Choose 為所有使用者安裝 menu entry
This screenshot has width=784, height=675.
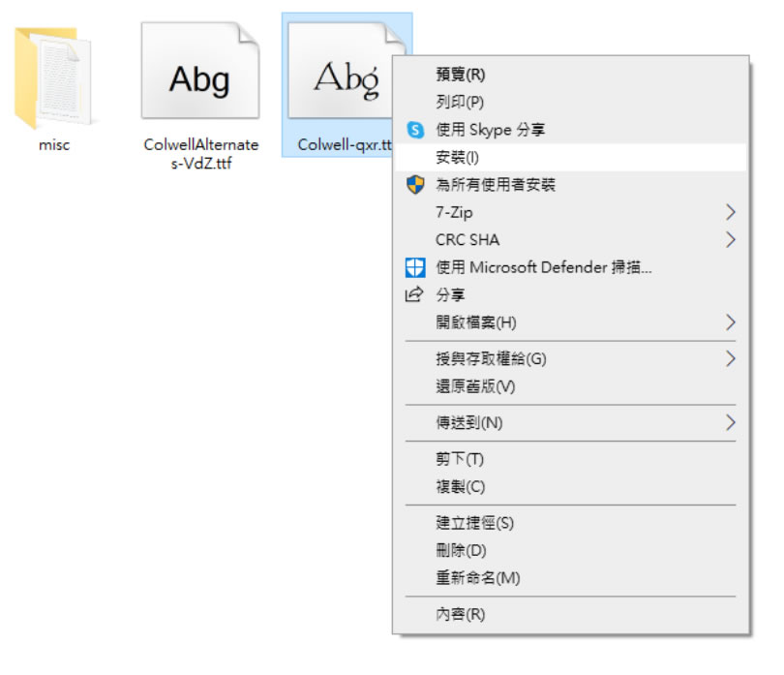(570, 185)
